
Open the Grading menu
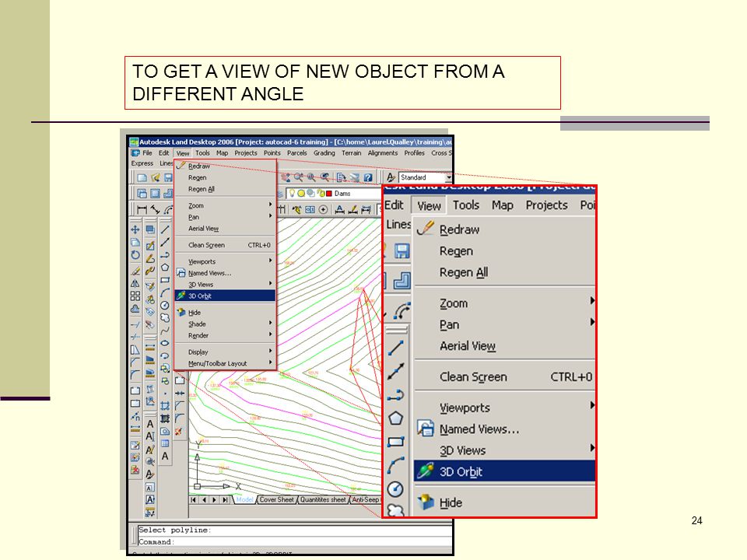(x=324, y=153)
